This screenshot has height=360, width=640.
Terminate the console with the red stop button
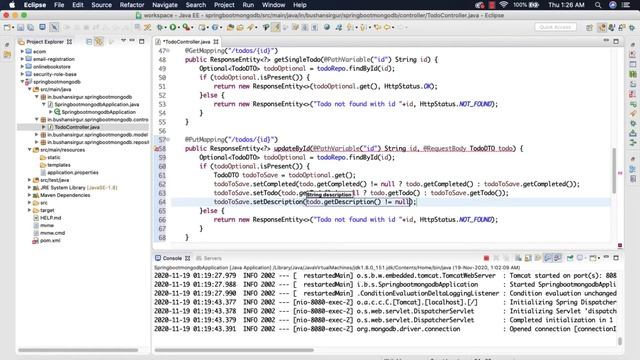[x=486, y=258]
